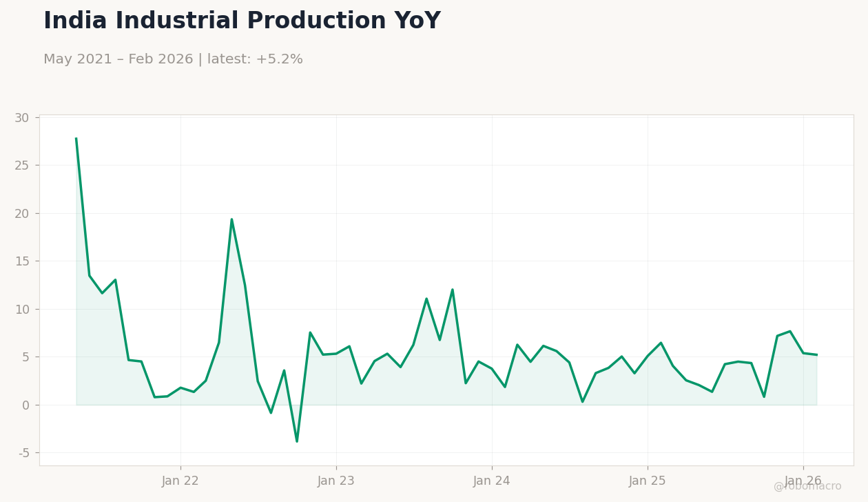
Task: Click the y-axis label 20
Action: [22, 214]
